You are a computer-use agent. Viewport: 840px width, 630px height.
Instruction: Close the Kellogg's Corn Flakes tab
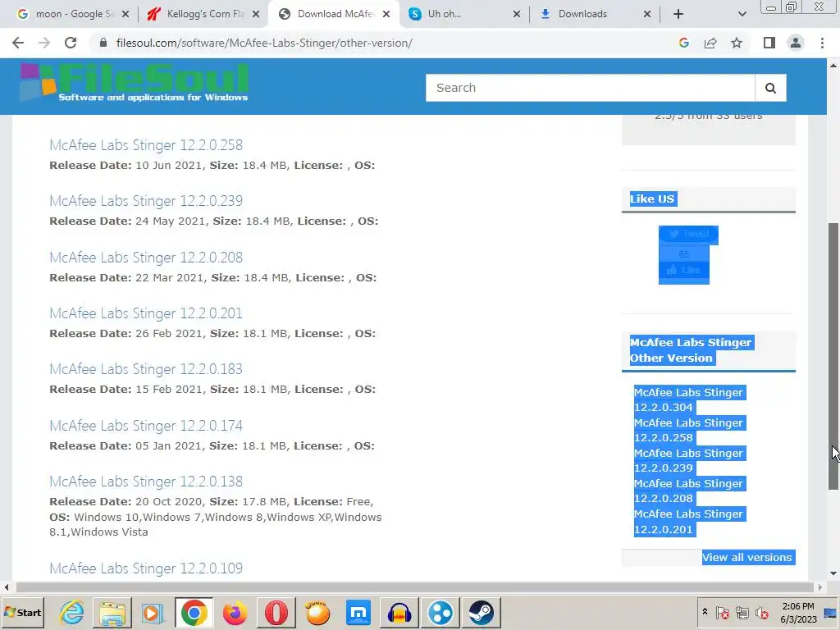pyautogui.click(x=256, y=14)
